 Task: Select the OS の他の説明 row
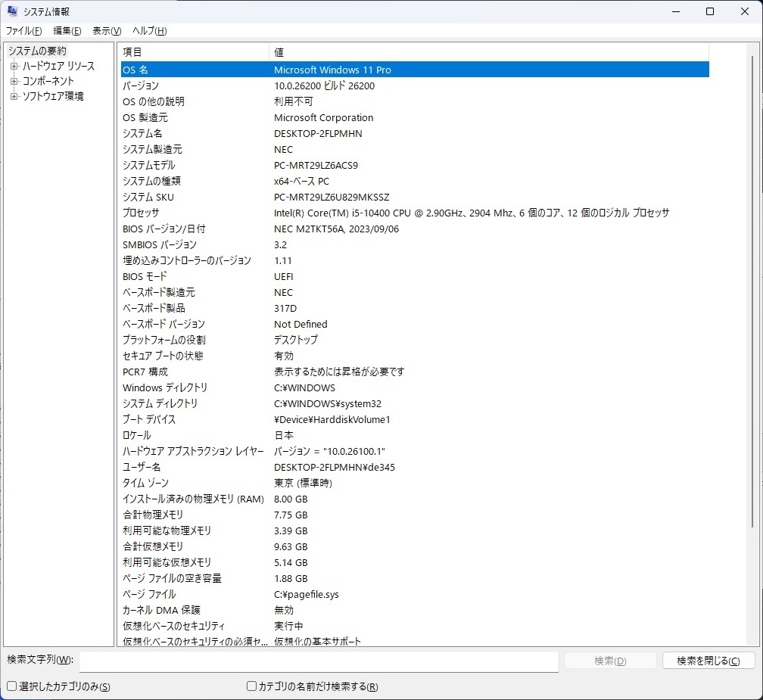[x=415, y=101]
